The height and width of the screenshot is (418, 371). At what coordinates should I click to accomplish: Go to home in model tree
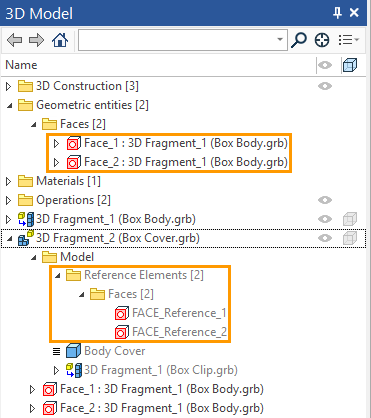point(60,40)
